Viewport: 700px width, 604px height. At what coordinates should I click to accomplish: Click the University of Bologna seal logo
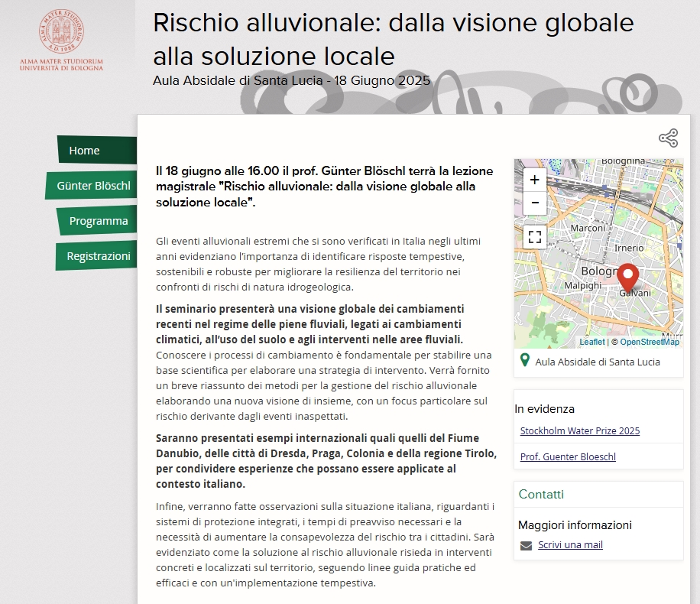61,31
